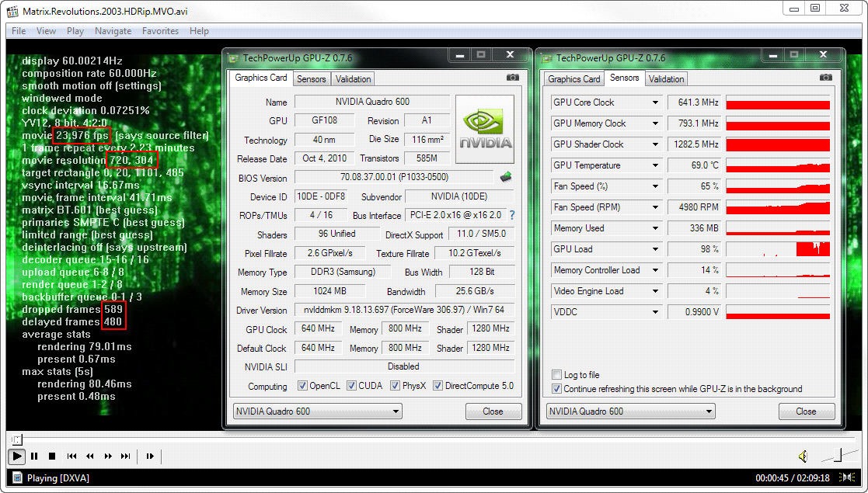868x493 pixels.
Task: Expand the GPU Core Clock sensor dropdown
Action: coord(657,102)
